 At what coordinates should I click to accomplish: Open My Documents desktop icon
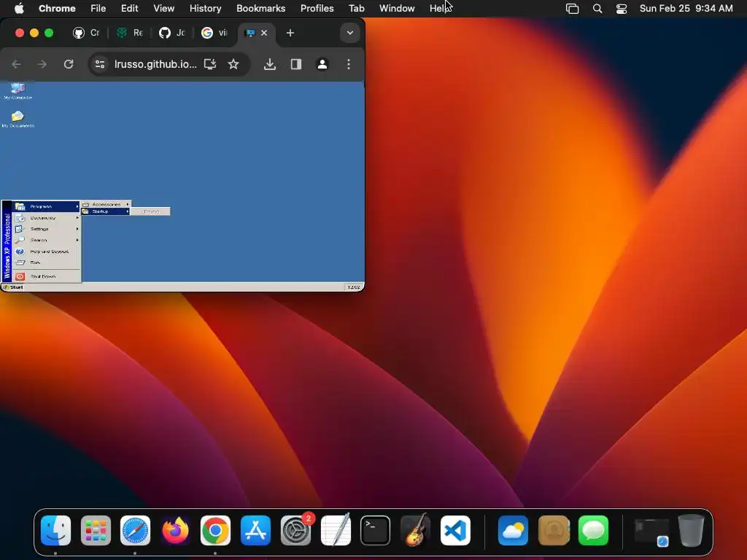[18, 119]
